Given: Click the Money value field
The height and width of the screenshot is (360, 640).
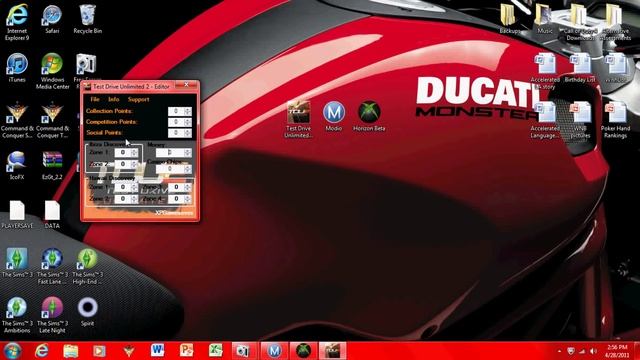Looking at the screenshot, I should [170, 153].
